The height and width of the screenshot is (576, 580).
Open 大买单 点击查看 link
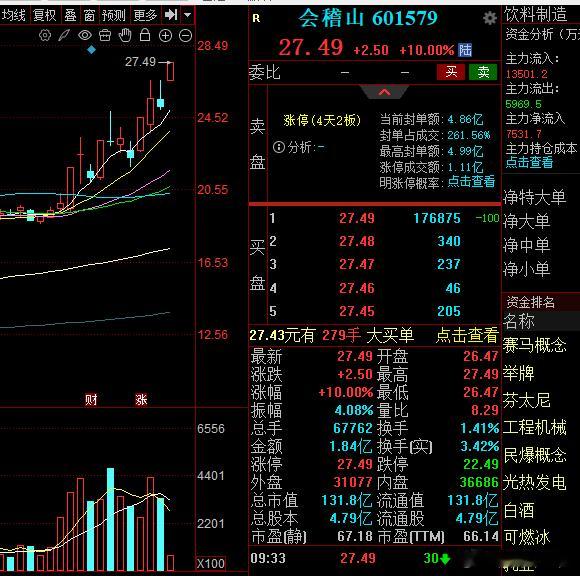point(467,335)
